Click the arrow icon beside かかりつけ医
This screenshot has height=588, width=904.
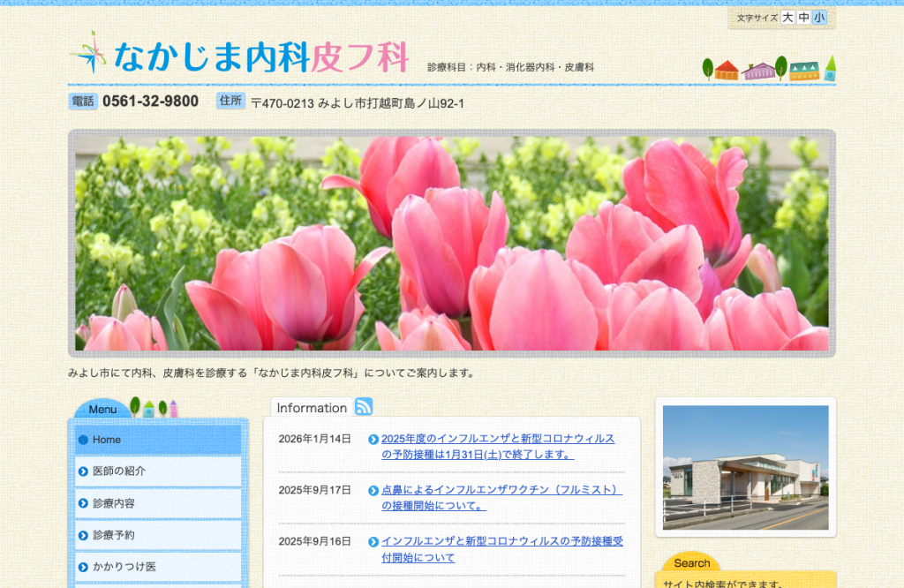point(83,567)
